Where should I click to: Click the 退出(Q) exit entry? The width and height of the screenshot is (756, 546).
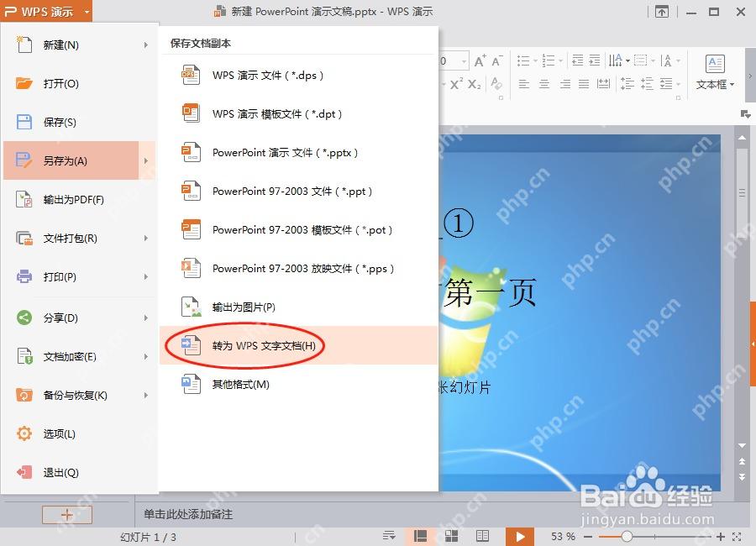tap(79, 472)
